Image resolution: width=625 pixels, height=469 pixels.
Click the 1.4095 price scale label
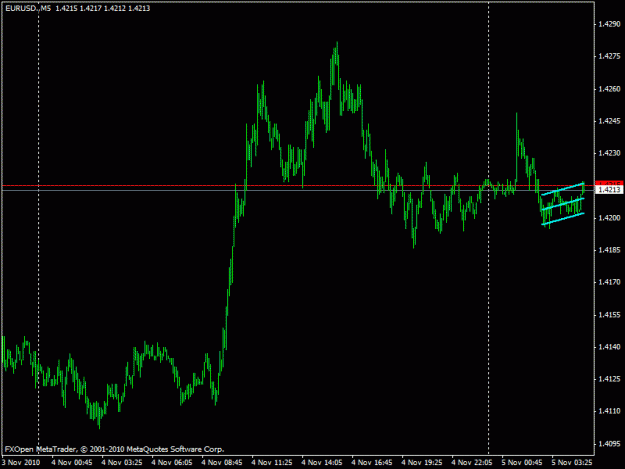[609, 443]
